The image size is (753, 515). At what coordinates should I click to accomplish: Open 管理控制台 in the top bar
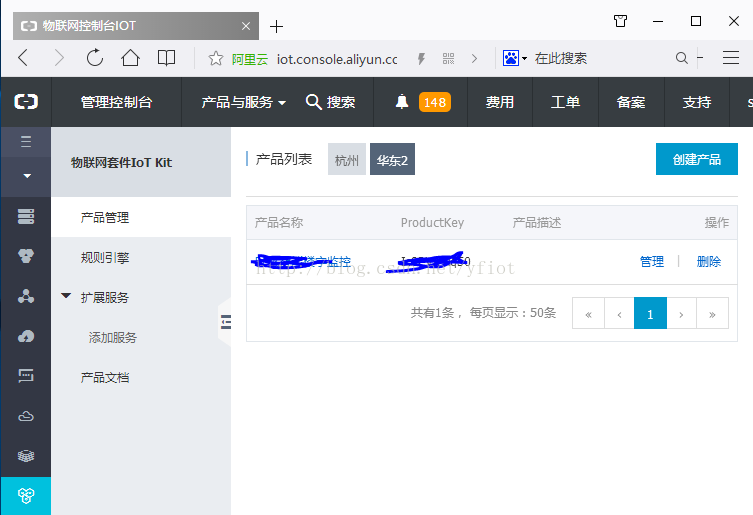116,102
